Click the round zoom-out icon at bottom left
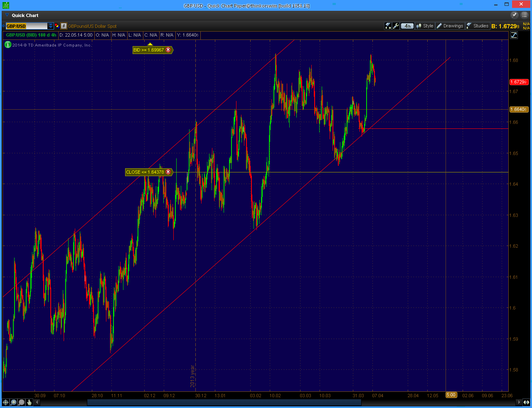The height and width of the screenshot is (408, 532). [x=21, y=402]
